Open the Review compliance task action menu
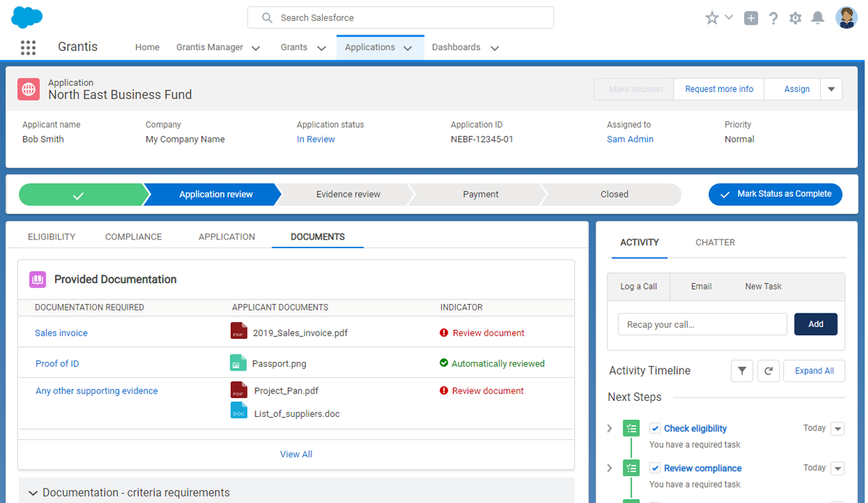This screenshot has height=503, width=868. pos(838,469)
